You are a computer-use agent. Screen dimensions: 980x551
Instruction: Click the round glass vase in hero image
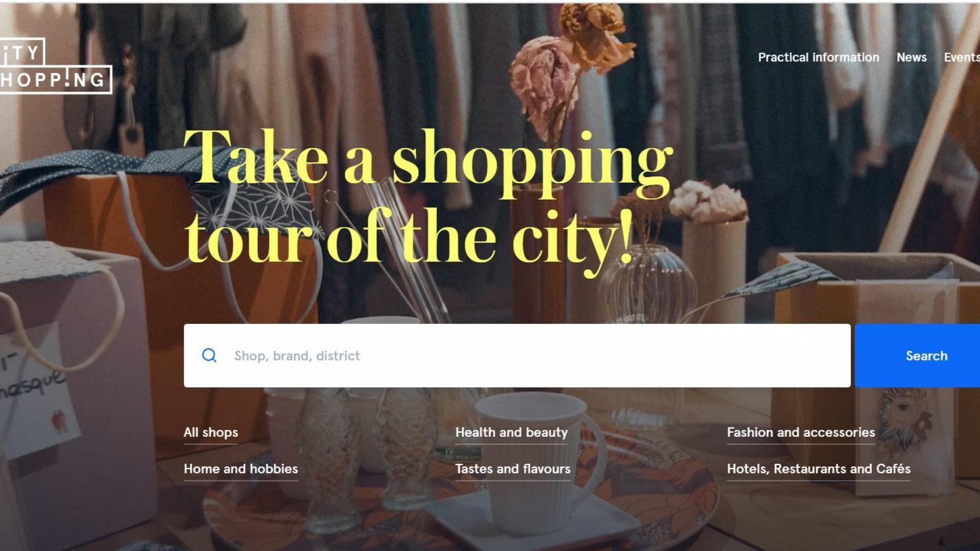(x=649, y=286)
